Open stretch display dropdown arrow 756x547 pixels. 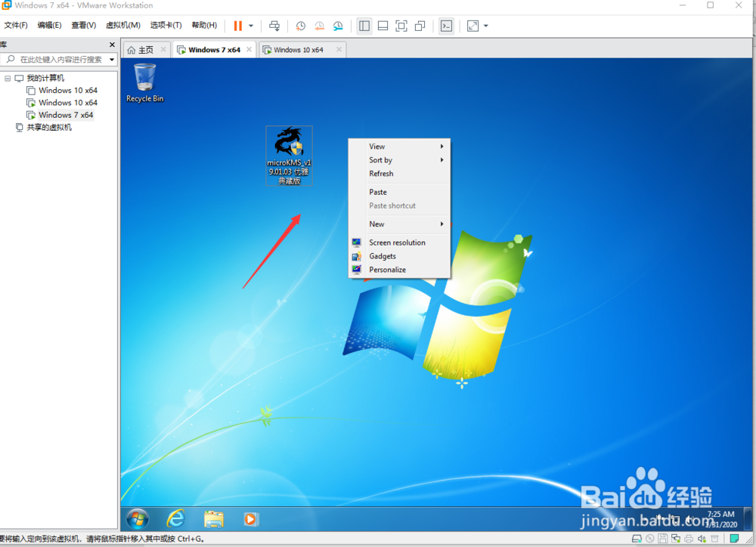tap(485, 26)
